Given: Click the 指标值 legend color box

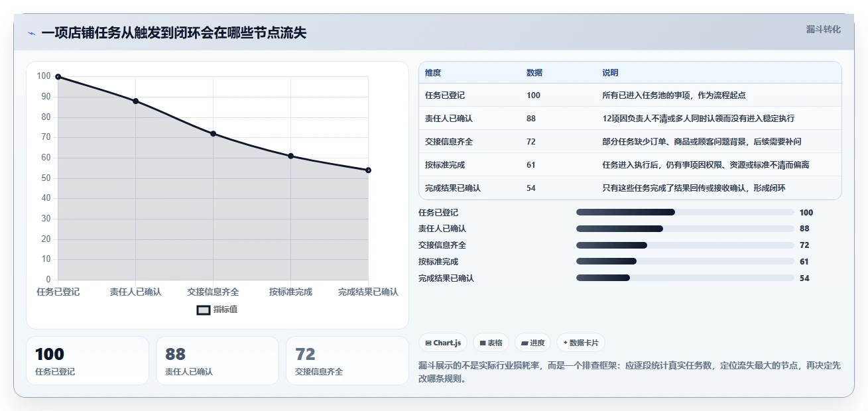Looking at the screenshot, I should tap(204, 310).
